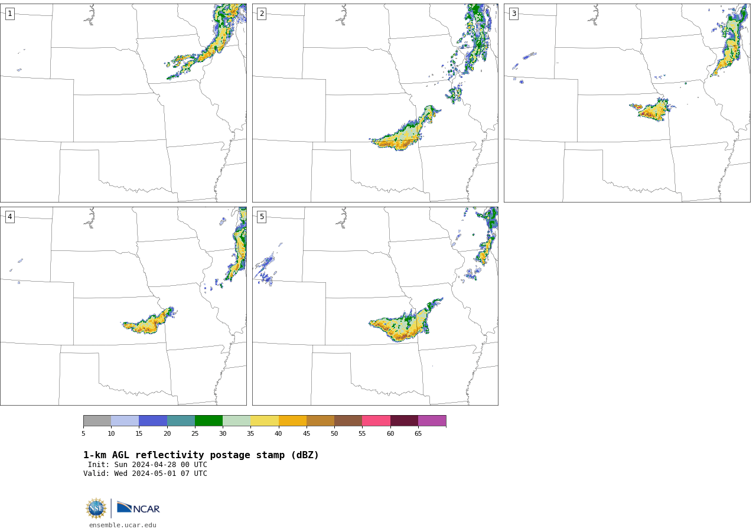Open ensemble member 3 reflectivity map

(627, 103)
